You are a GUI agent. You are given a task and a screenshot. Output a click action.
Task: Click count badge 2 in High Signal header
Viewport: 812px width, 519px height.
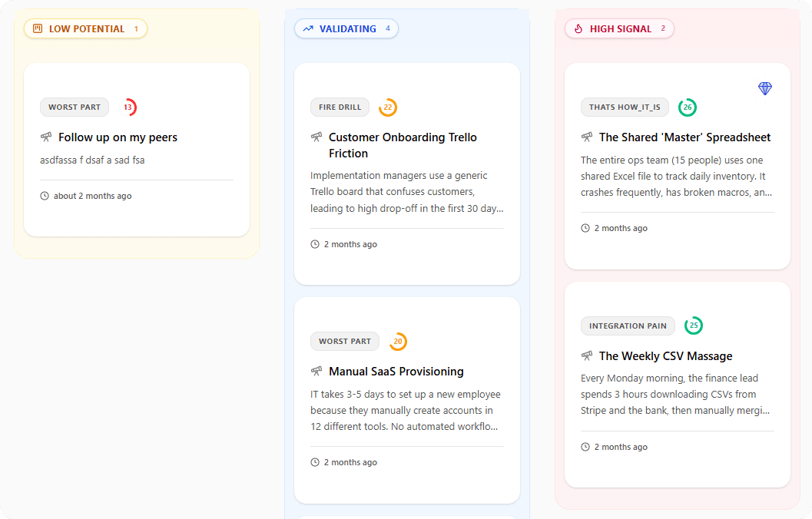663,28
